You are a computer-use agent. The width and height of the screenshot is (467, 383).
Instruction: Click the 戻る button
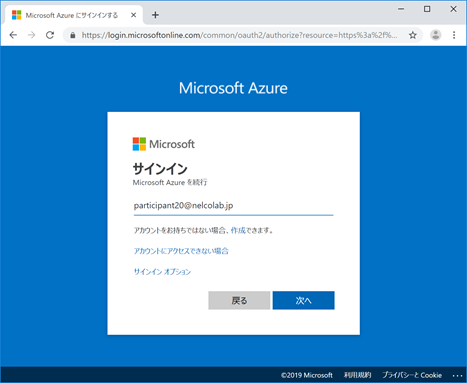pos(239,300)
